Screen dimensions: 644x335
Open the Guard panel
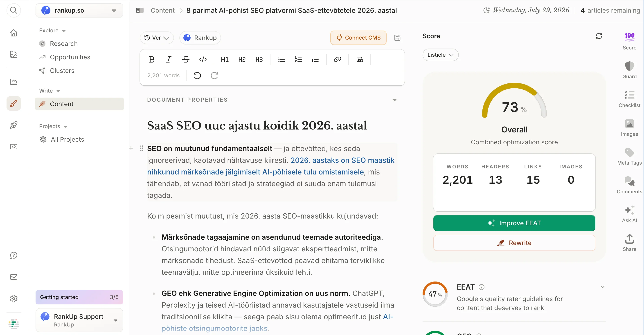pyautogui.click(x=629, y=70)
